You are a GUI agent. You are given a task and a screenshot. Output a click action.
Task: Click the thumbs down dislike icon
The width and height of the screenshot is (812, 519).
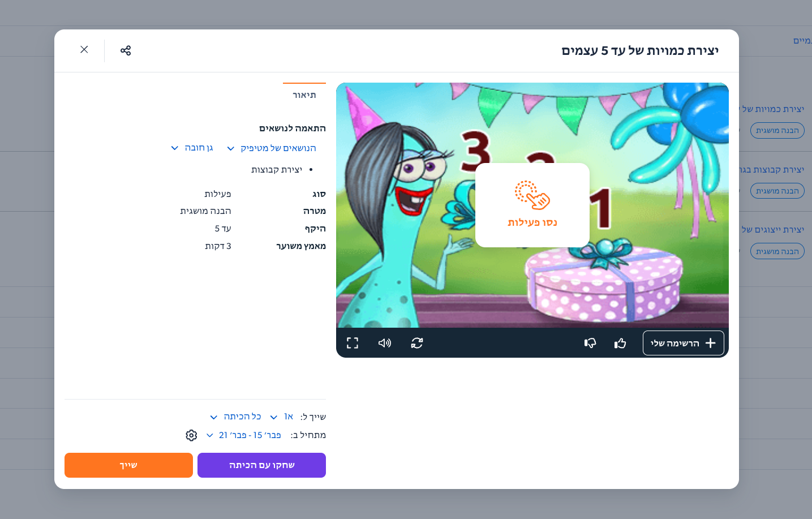[590, 343]
